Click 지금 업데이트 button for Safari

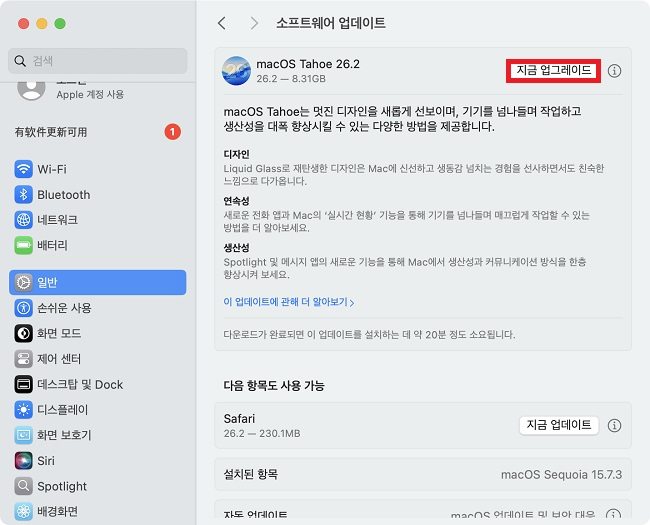559,425
